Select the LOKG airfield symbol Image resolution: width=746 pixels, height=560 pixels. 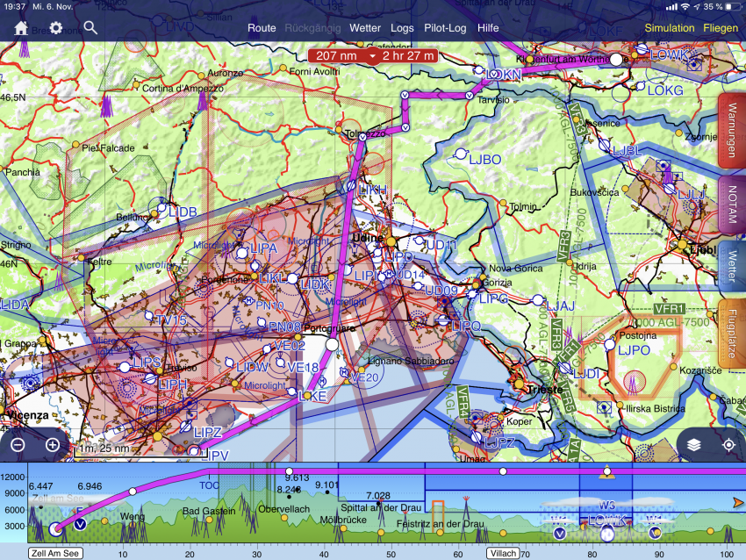tap(641, 87)
